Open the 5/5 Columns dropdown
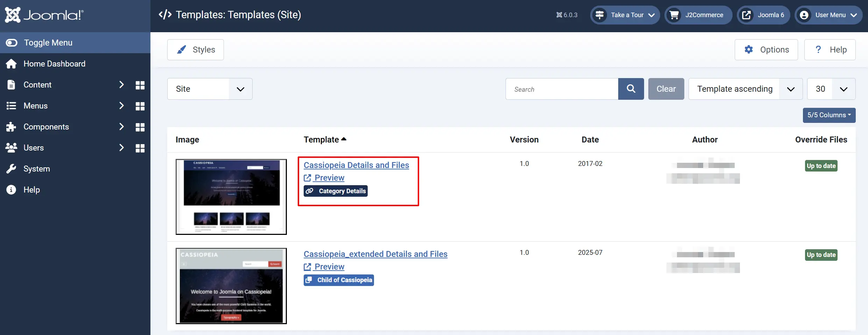Viewport: 868px width, 335px height. click(x=829, y=115)
